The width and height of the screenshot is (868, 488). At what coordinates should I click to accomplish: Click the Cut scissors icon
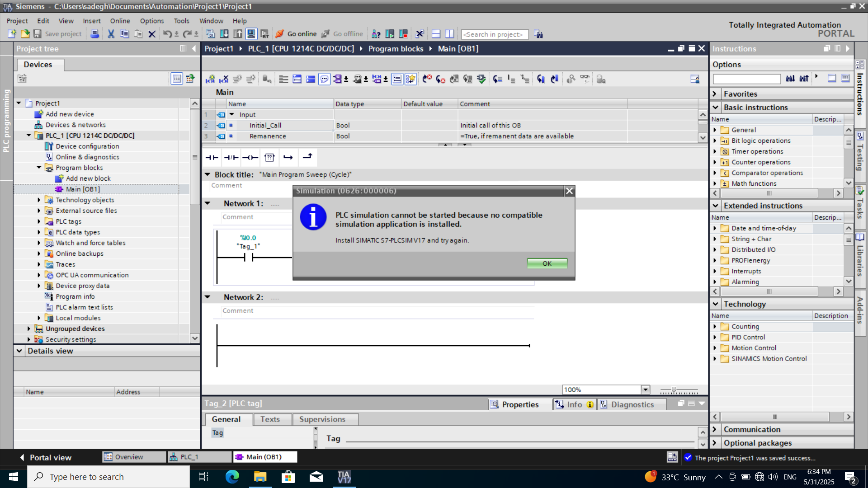(x=111, y=34)
